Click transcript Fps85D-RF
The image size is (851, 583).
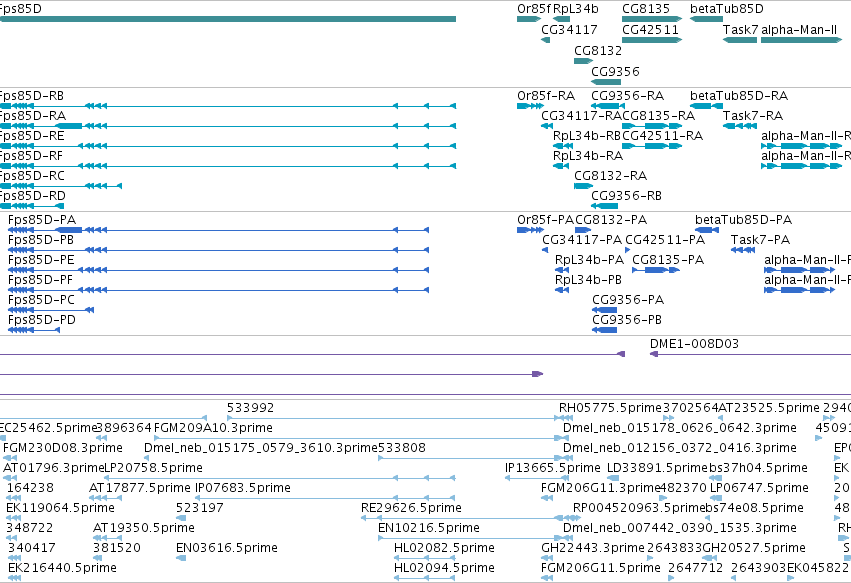coord(228,166)
